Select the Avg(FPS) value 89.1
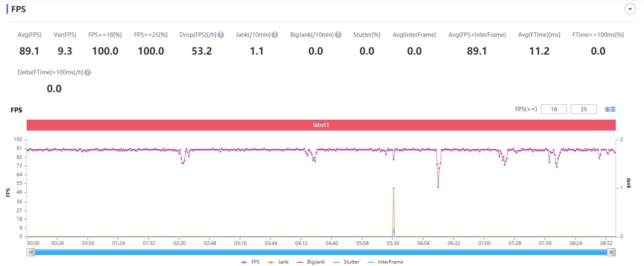 (29, 51)
